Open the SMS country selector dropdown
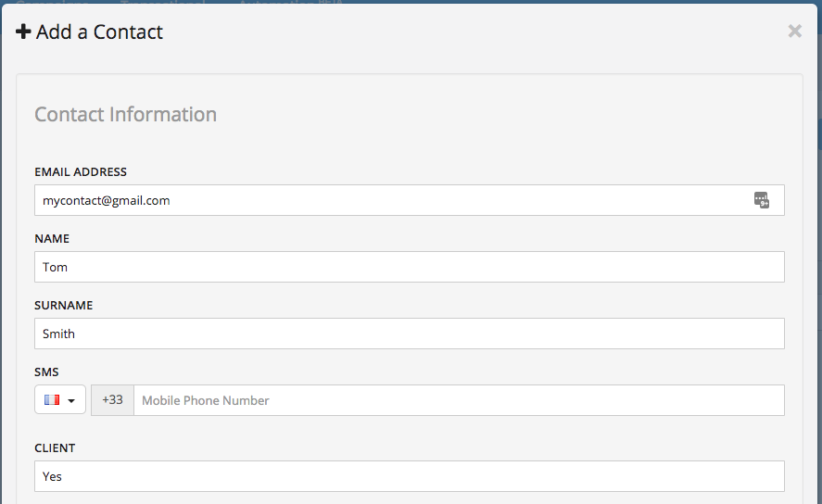The image size is (822, 504). tap(60, 399)
